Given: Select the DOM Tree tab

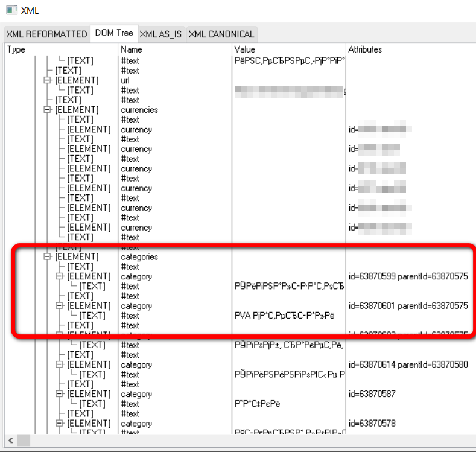Looking at the screenshot, I should pos(114,33).
